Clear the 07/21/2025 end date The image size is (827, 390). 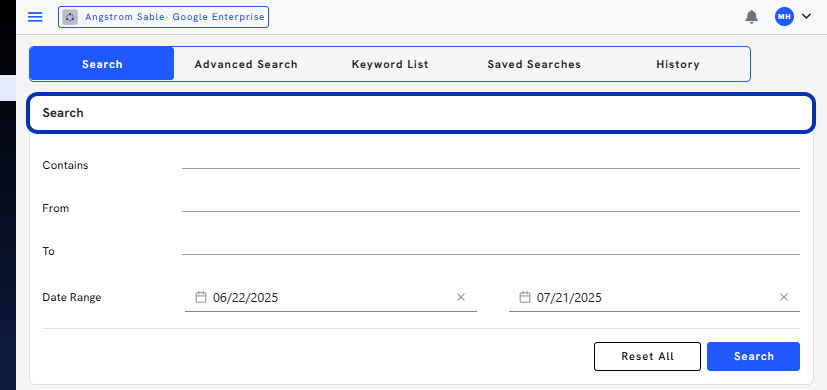click(784, 297)
